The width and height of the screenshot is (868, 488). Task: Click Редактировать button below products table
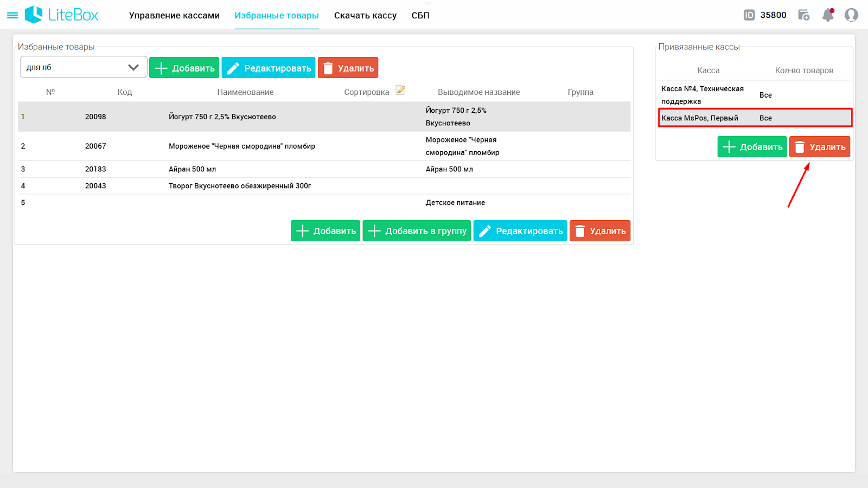point(520,231)
